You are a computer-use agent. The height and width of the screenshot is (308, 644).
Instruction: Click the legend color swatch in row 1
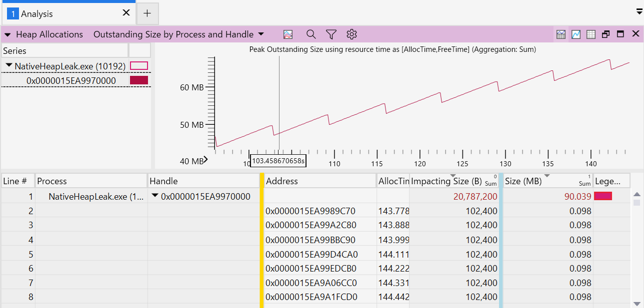603,197
